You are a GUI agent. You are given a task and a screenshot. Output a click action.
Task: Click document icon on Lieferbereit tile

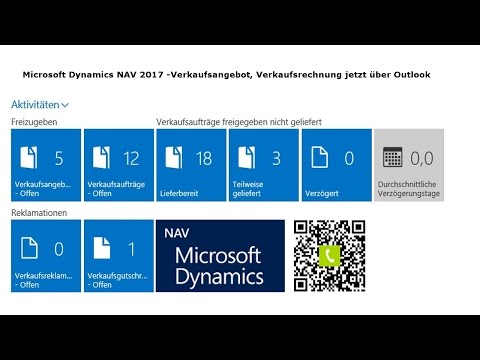(174, 157)
